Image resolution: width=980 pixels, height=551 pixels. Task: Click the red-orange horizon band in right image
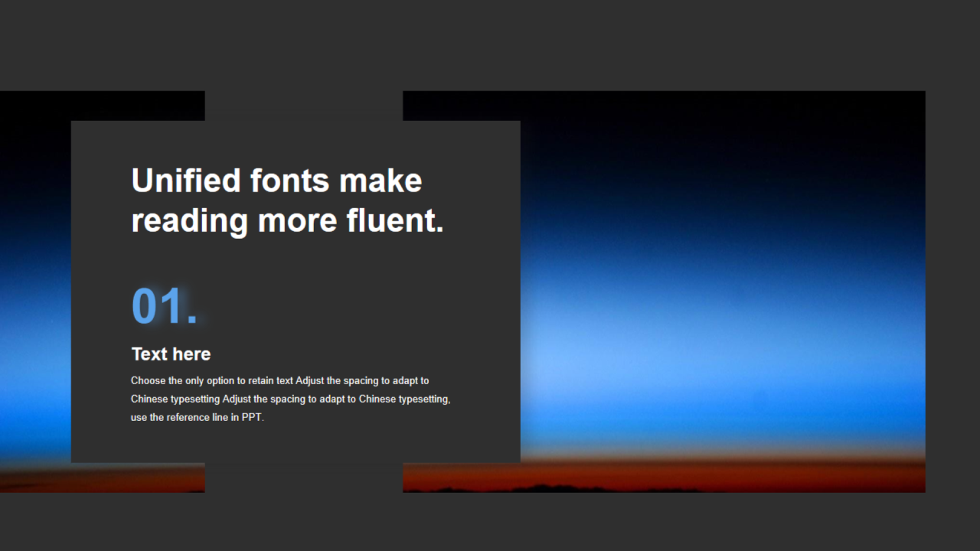[x=727, y=471]
